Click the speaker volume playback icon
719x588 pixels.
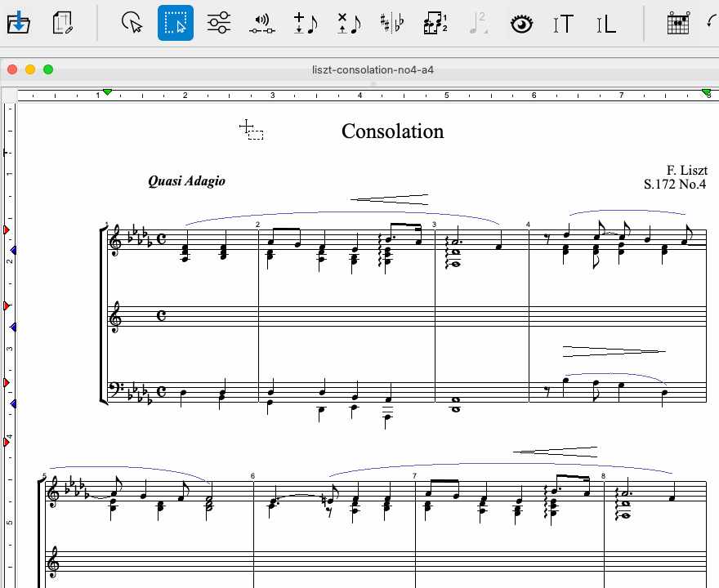(262, 24)
